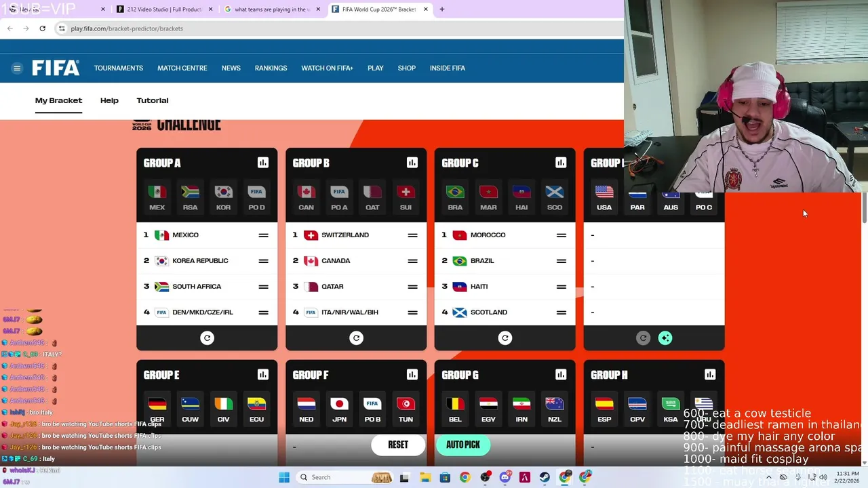
Task: Select GER team in Group E
Action: (x=157, y=409)
